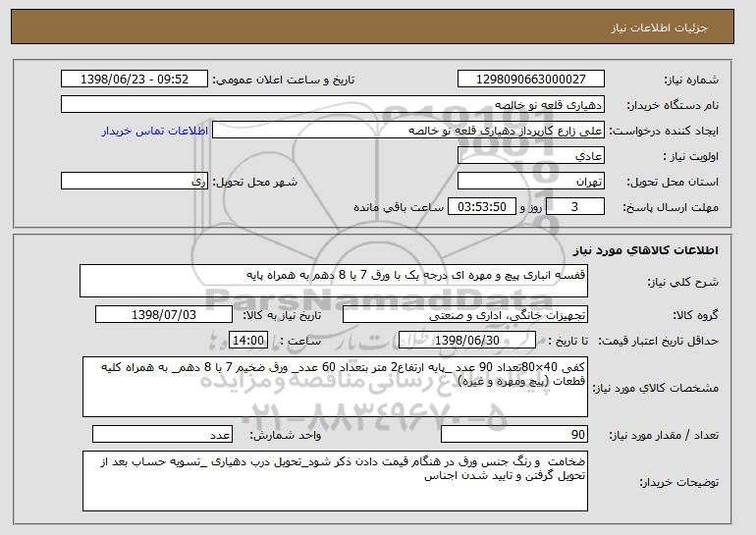Click the label ساعت beside 14:00

300,341
